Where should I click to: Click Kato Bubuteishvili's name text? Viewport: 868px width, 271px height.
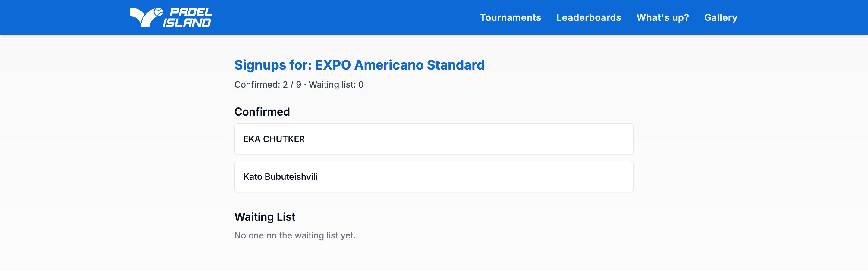point(281,176)
